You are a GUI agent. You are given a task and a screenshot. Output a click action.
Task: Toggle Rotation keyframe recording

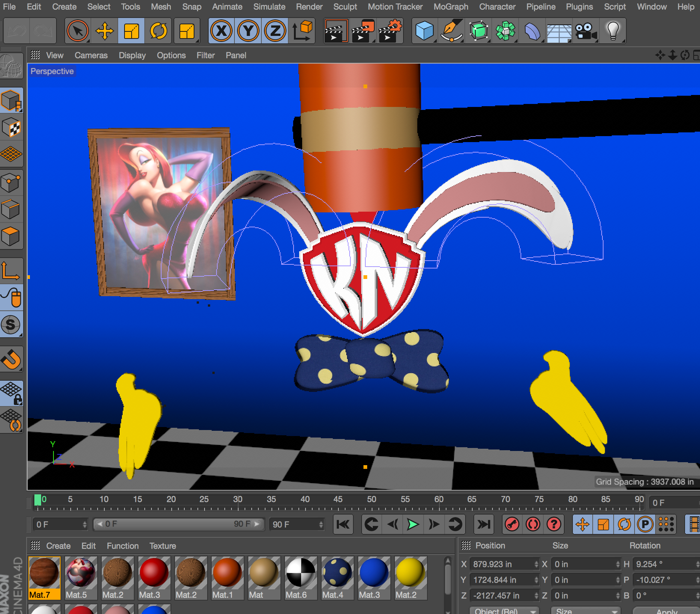(x=624, y=524)
